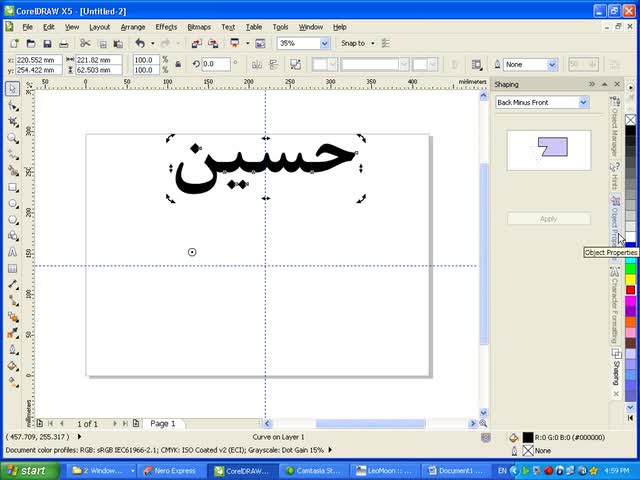Select the Connector tool
640x480 pixels.
pos(13,301)
